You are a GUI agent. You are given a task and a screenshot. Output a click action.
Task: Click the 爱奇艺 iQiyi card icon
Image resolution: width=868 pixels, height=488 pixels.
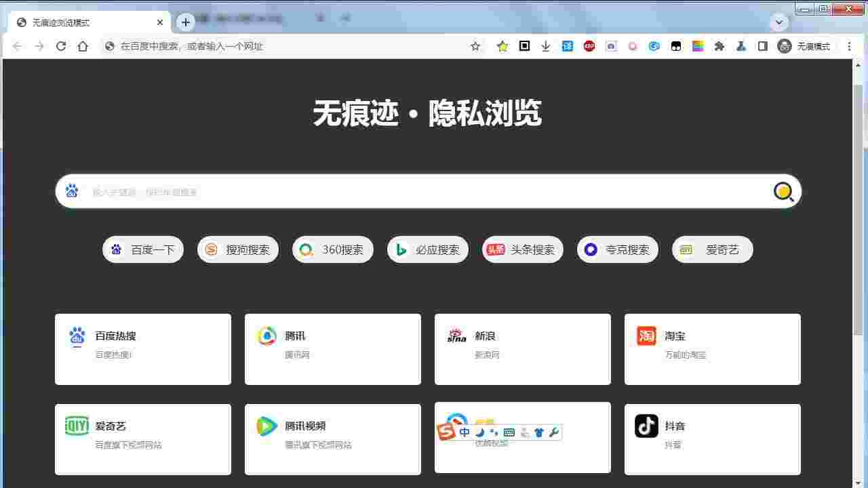(x=77, y=426)
